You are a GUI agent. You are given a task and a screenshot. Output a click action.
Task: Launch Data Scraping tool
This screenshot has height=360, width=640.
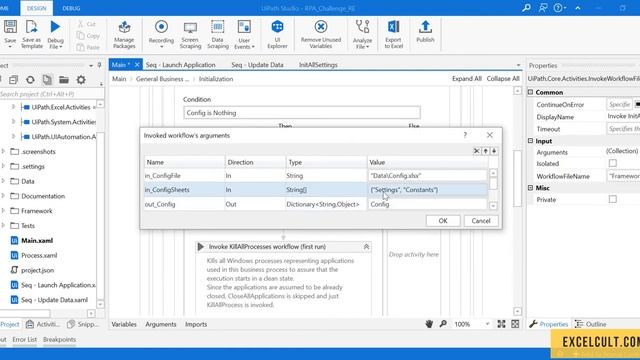(218, 35)
